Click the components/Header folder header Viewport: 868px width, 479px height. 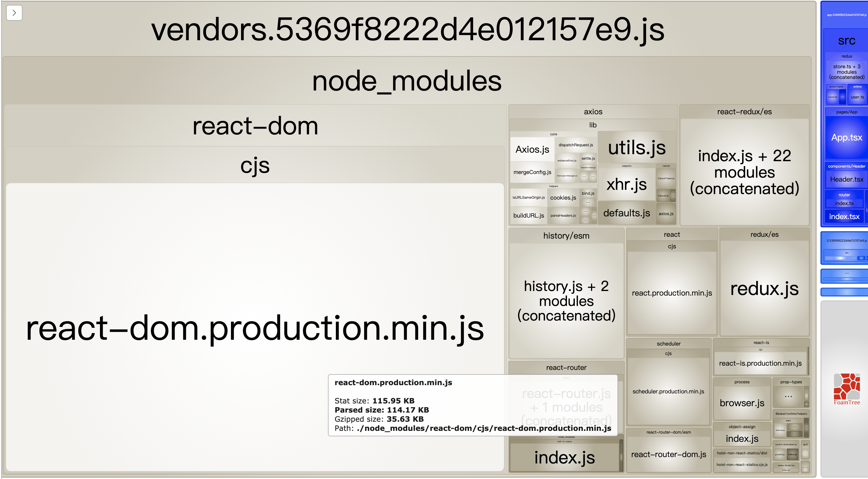tap(846, 166)
